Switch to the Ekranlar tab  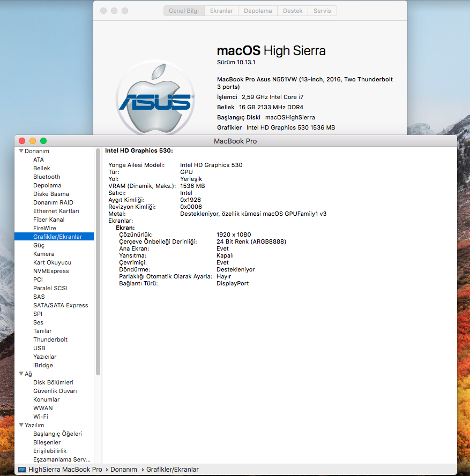(x=221, y=11)
